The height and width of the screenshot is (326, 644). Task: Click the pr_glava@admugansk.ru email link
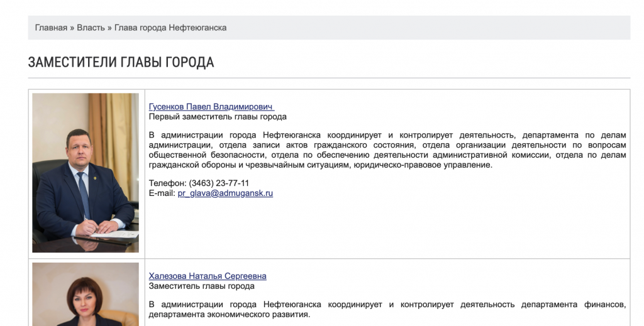pos(225,193)
